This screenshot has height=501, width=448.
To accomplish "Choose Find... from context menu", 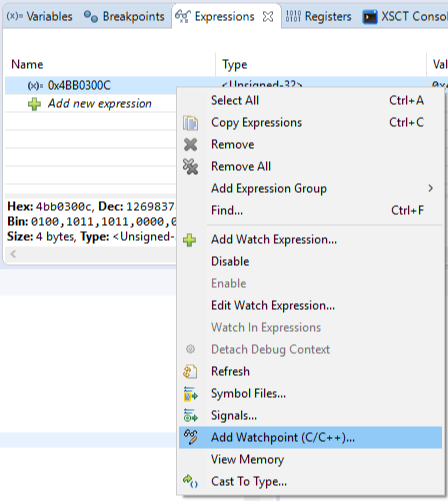I will coord(310,210).
